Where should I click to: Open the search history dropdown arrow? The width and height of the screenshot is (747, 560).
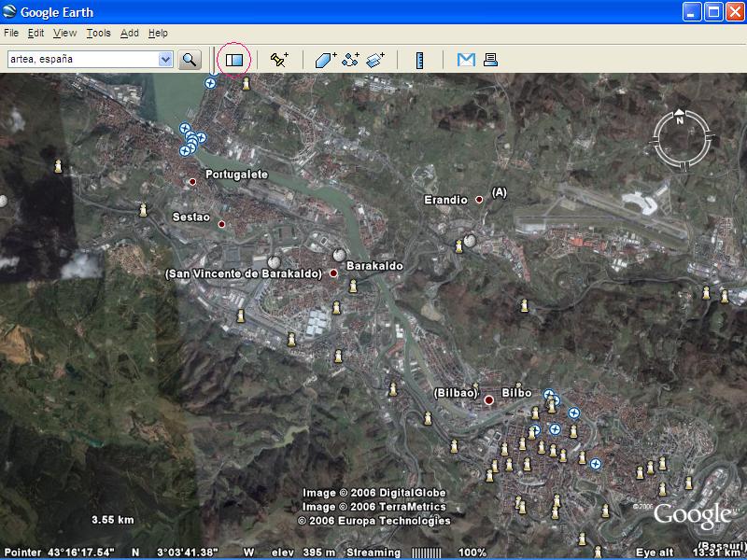coord(165,60)
